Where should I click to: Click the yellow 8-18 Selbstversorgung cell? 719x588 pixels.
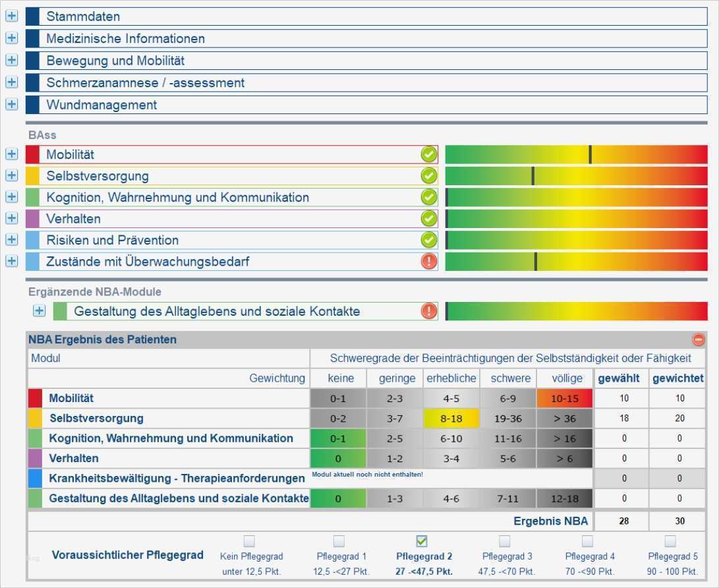(451, 419)
